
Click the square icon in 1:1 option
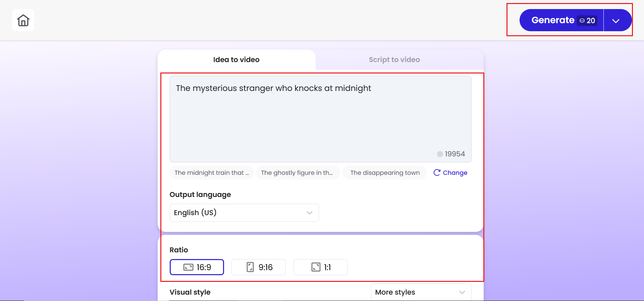coord(316,267)
